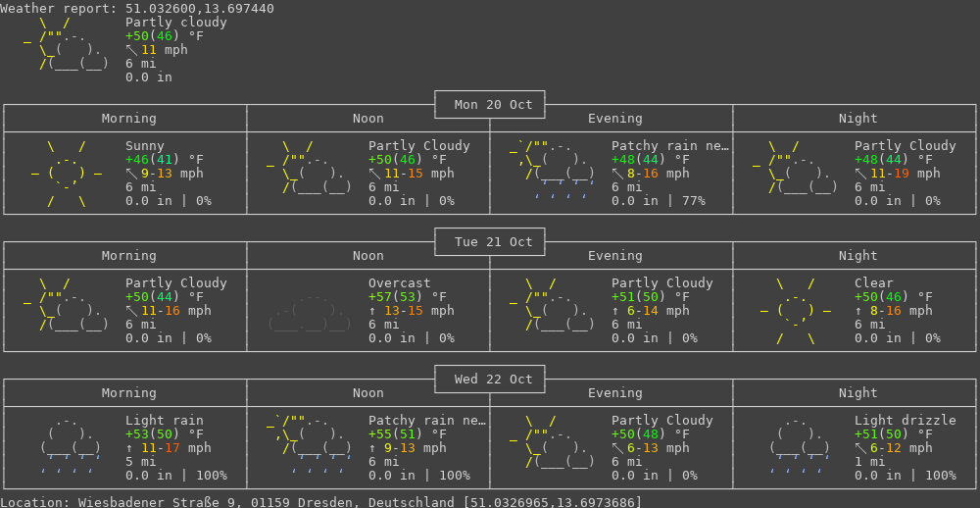
Task: Click Tuesday night's clear sky icon
Action: click(x=796, y=311)
